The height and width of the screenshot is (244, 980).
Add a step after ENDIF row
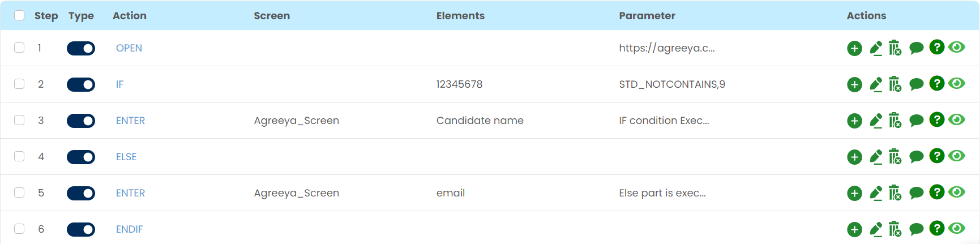click(854, 229)
